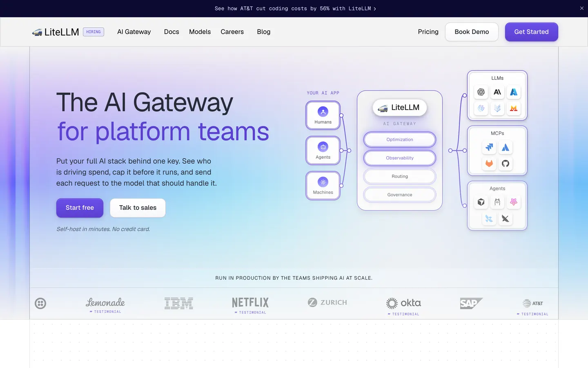Click the "for platform teams" headline text
Image resolution: width=588 pixels, height=368 pixels.
click(163, 131)
